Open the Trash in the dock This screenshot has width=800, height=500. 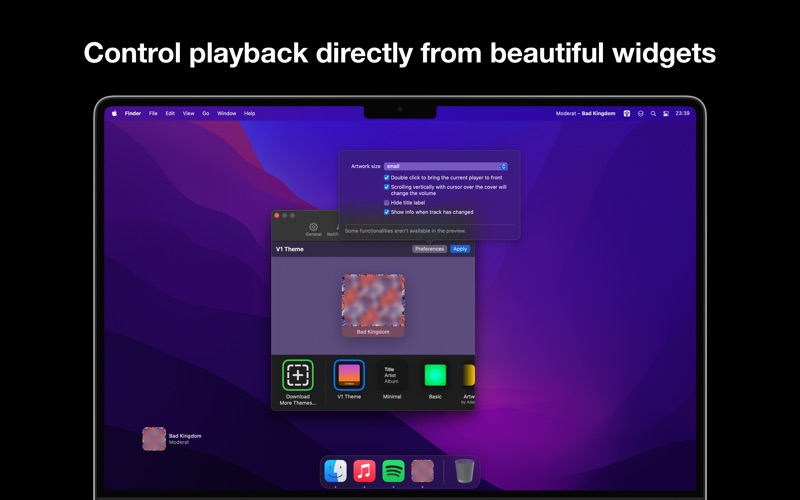(464, 471)
